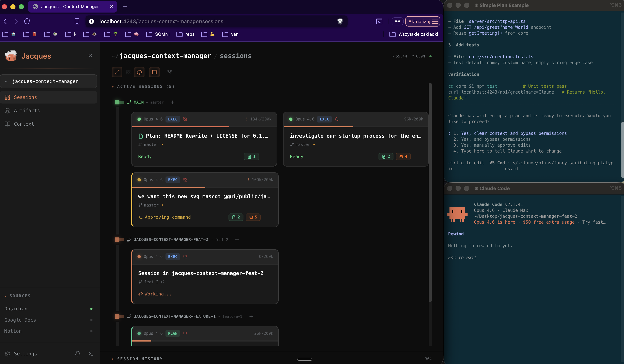The height and width of the screenshot is (364, 624).
Task: Click the JACQUES-CONTEXT-MANAGER-FEAT-2 worktree header
Action: click(x=177, y=239)
